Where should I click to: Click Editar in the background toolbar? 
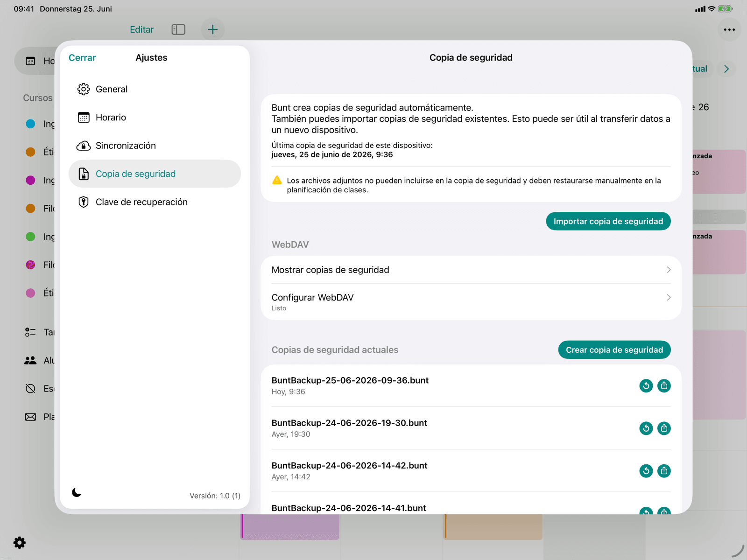click(x=141, y=29)
